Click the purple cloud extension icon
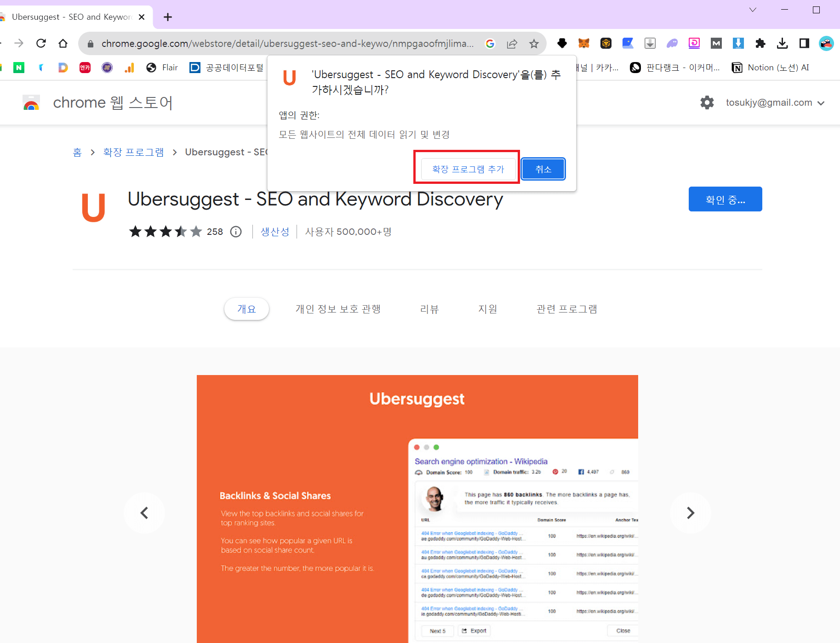 tap(672, 43)
